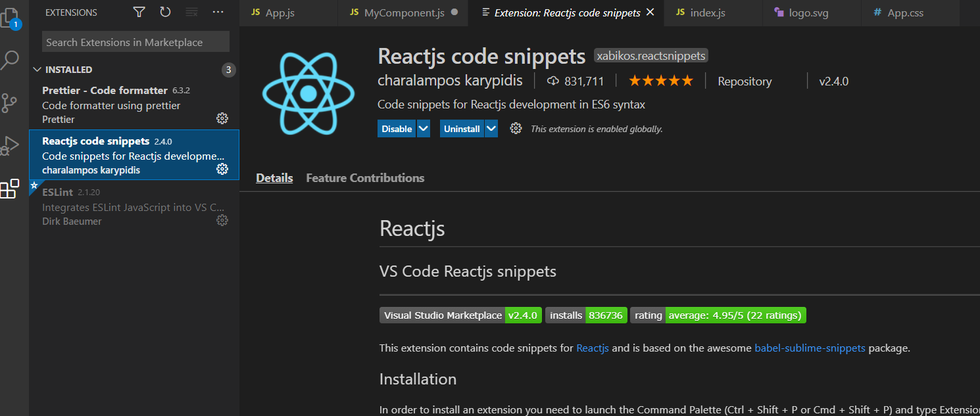Select the ESLint extension entry

(134, 205)
